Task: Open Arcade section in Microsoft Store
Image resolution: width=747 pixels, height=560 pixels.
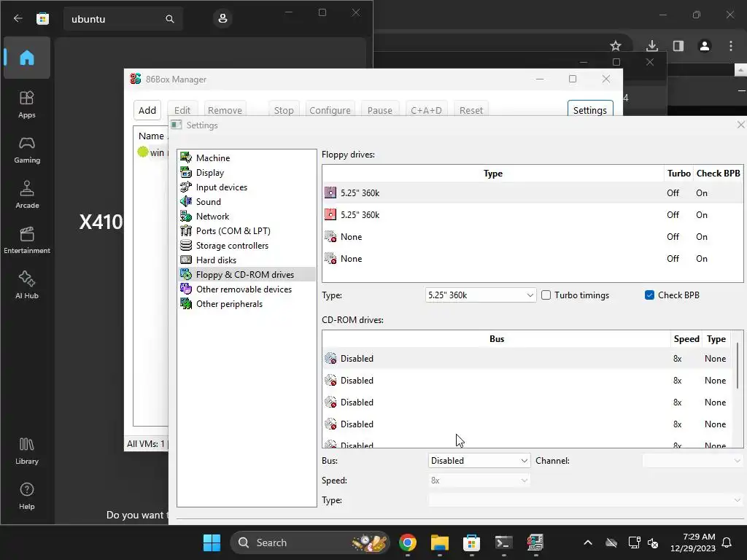Action: point(27,195)
